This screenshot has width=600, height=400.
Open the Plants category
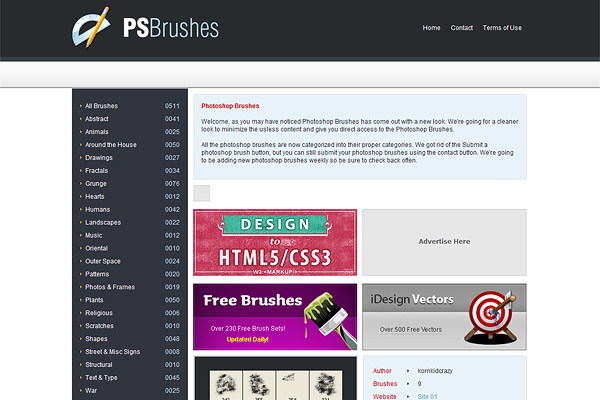(x=94, y=300)
